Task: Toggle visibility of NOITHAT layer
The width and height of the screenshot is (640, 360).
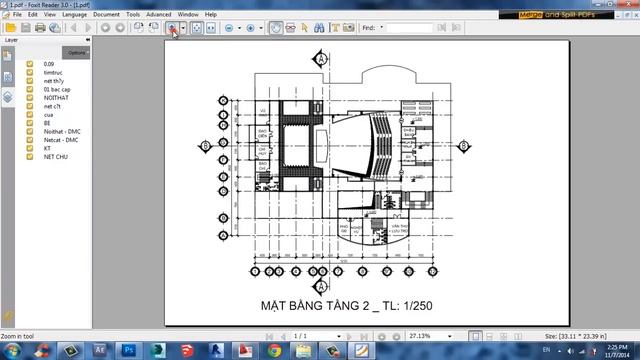Action: (30, 98)
